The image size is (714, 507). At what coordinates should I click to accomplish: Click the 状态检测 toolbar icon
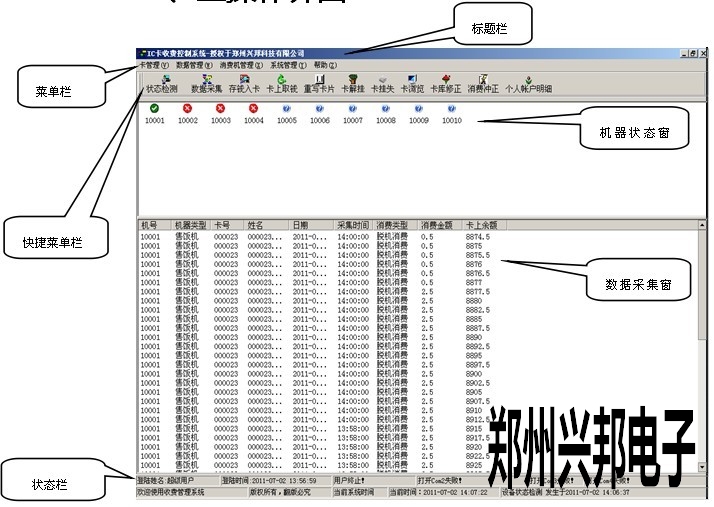(162, 83)
